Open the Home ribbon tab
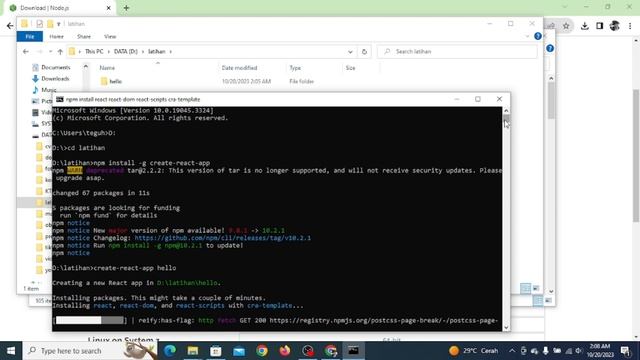This screenshot has height=360, width=640. (56, 36)
